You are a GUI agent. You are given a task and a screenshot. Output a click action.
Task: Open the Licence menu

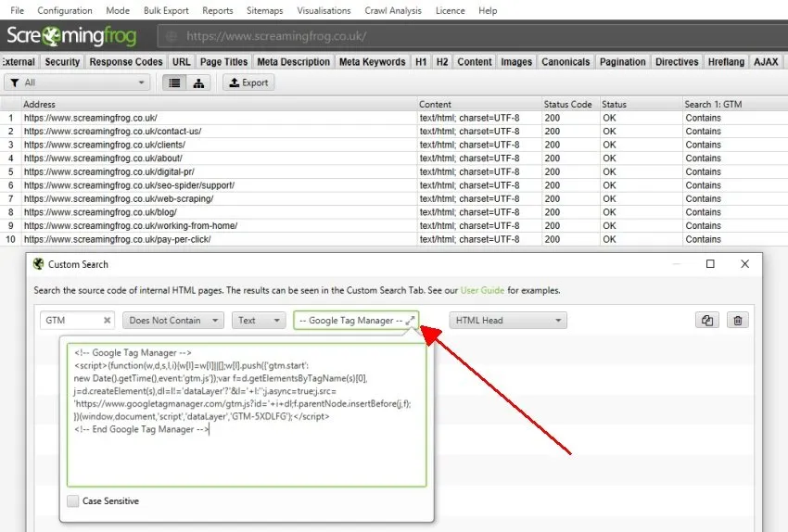point(450,10)
